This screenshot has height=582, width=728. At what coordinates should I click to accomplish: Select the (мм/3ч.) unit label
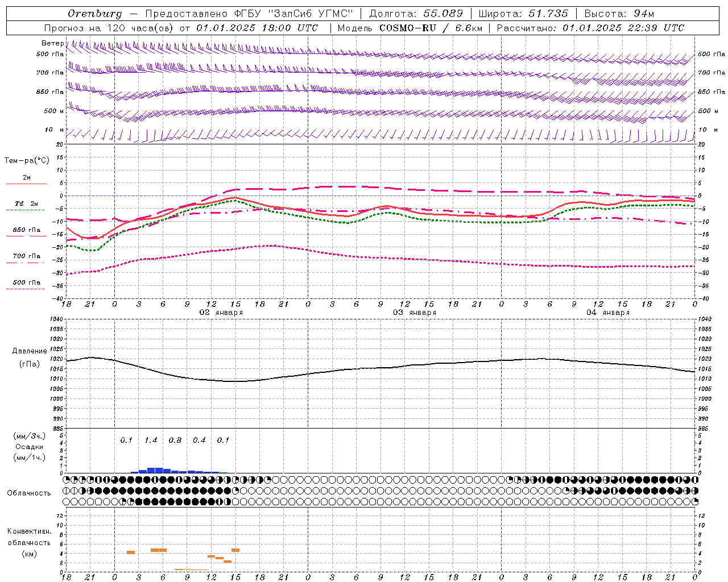point(29,436)
